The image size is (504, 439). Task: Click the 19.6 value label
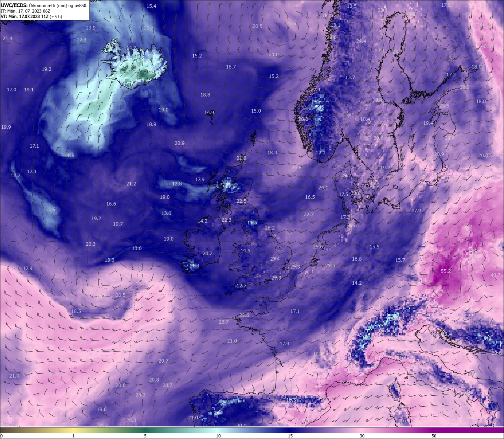click(x=102, y=409)
